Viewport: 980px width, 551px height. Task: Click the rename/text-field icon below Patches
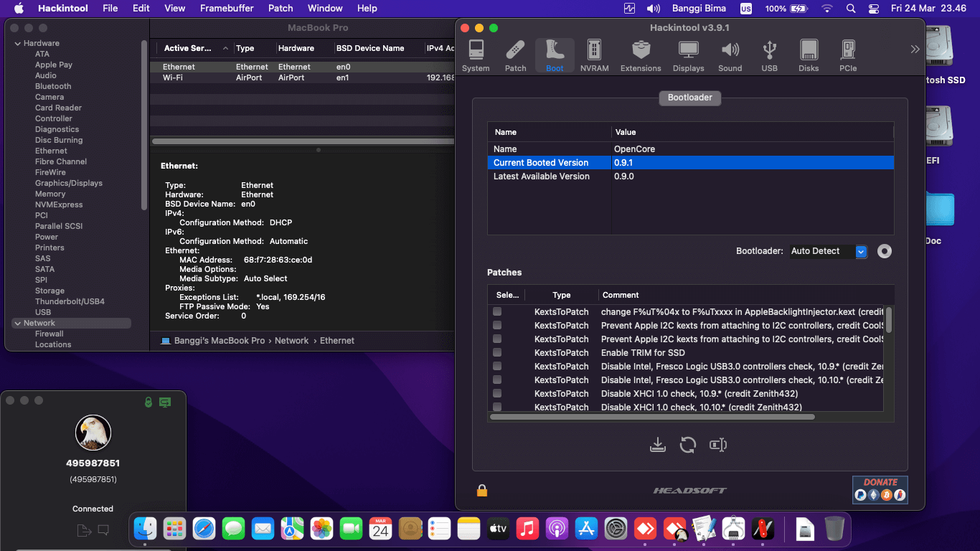(718, 445)
